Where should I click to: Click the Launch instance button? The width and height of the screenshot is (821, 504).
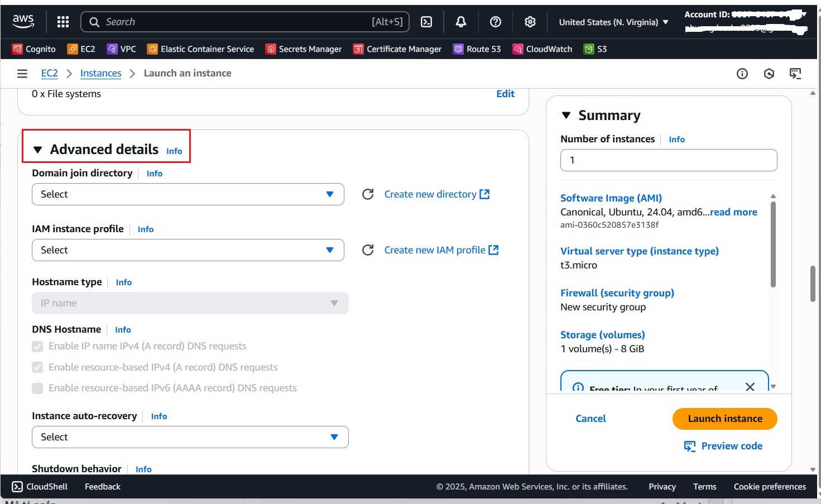[724, 419]
